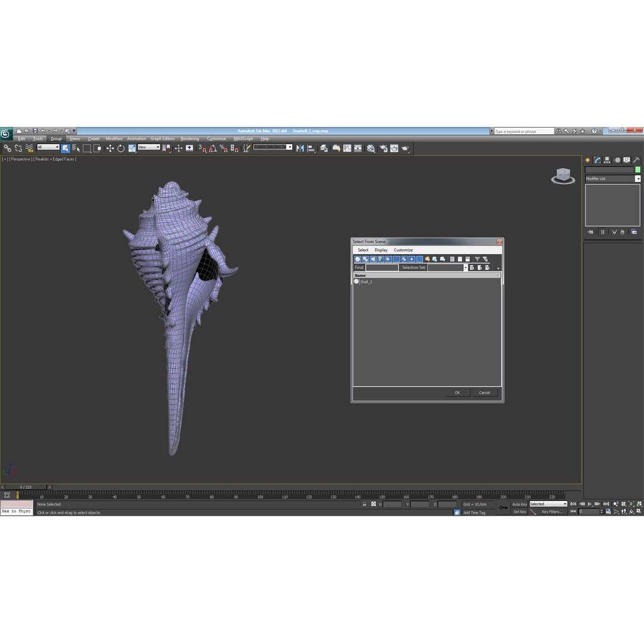Click the object color swatch
Image resolution: width=644 pixels, height=644 pixels.
pyautogui.click(x=637, y=169)
